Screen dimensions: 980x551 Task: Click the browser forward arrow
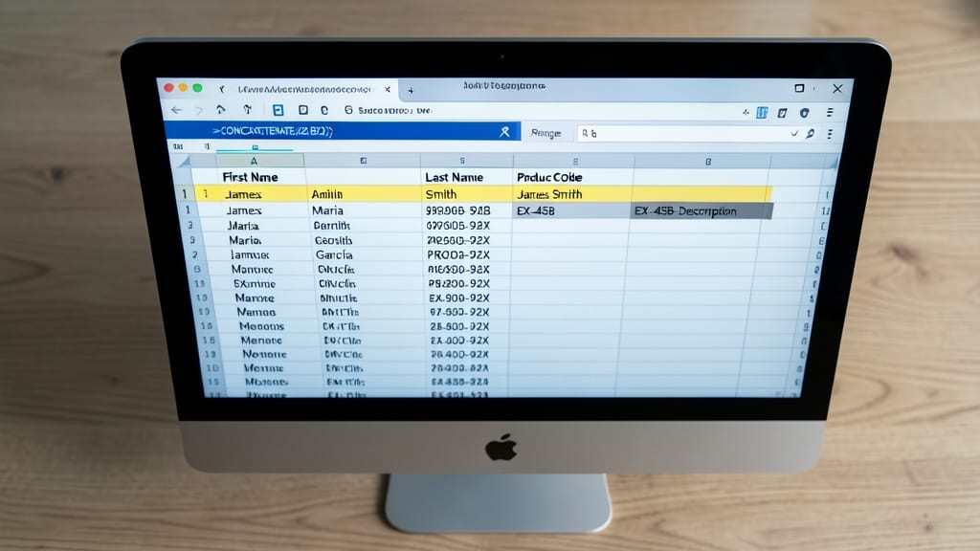point(199,110)
